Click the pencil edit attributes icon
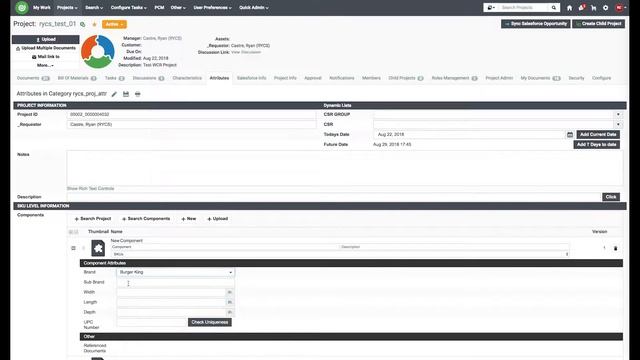Screen dimensions: 640x360 (114, 94)
